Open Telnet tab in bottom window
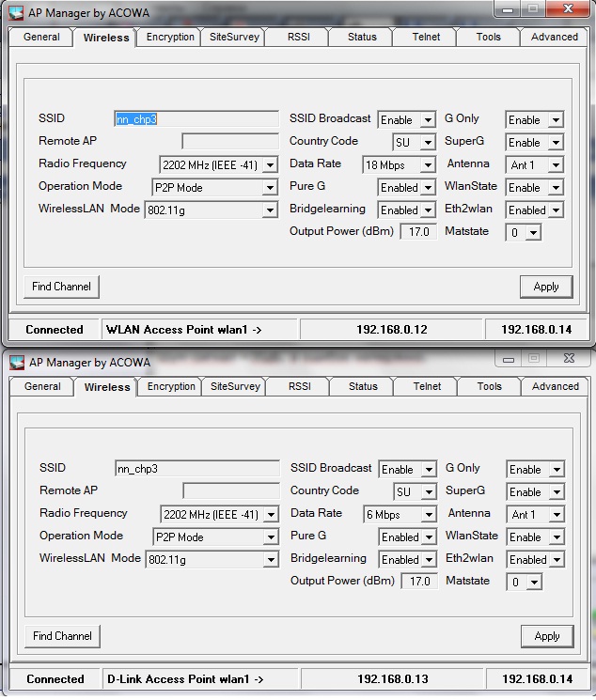Screen dimensions: 596x700 click(x=427, y=386)
